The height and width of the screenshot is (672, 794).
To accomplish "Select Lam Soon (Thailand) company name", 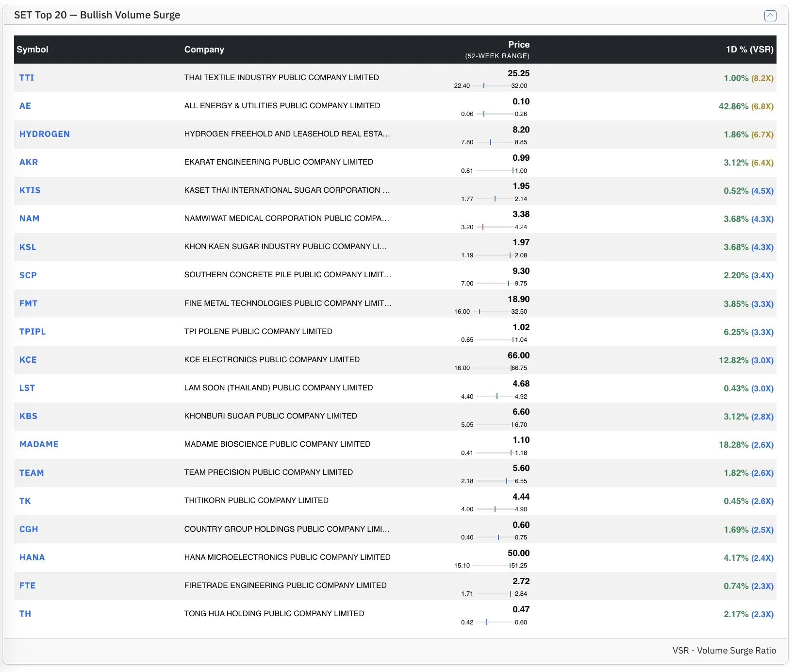I will (279, 388).
